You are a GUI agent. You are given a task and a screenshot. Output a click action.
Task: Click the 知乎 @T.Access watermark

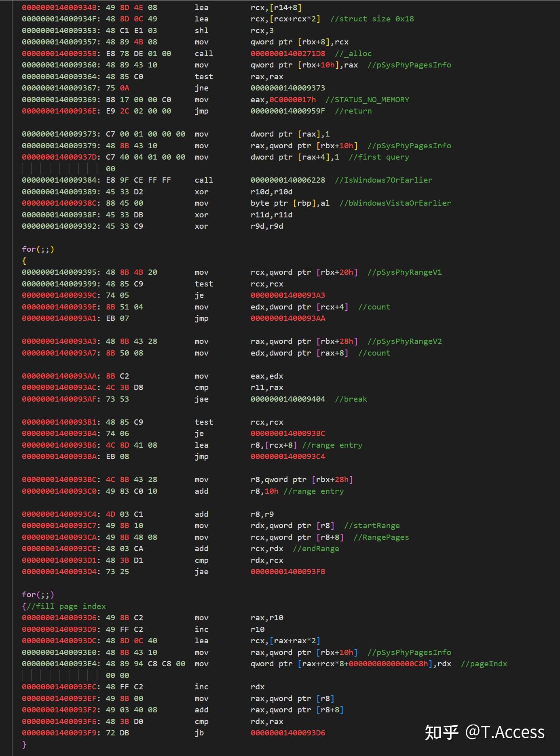click(484, 732)
